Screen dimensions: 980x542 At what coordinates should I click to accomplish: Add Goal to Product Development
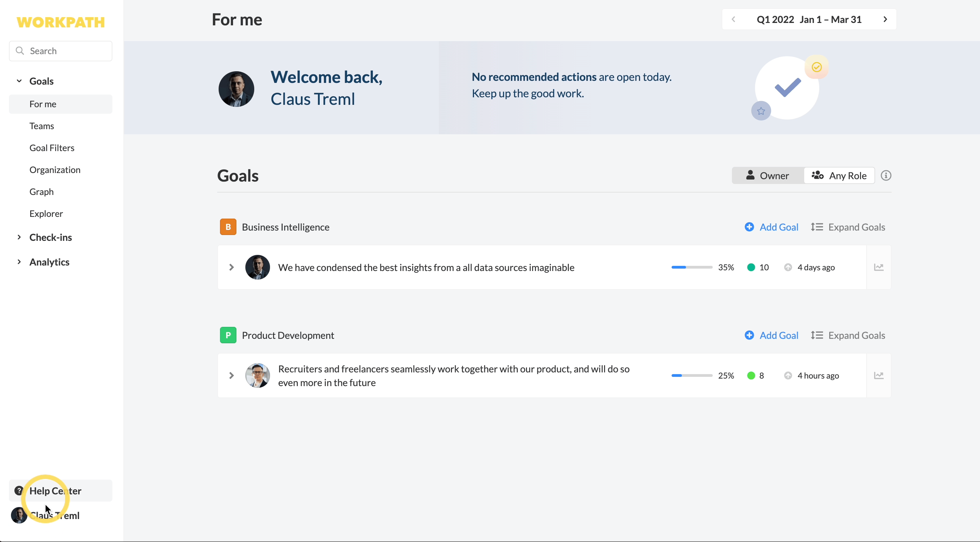click(x=771, y=335)
